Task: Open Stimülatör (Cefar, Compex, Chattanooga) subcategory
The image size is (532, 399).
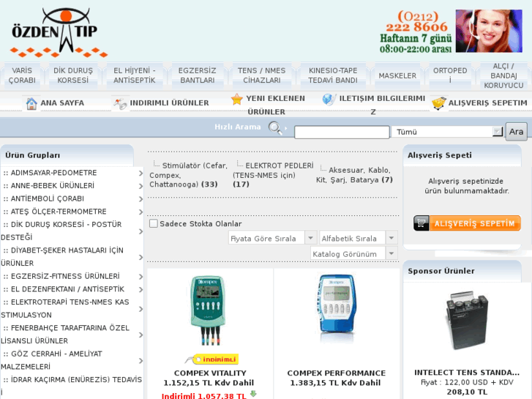Action: [189, 175]
